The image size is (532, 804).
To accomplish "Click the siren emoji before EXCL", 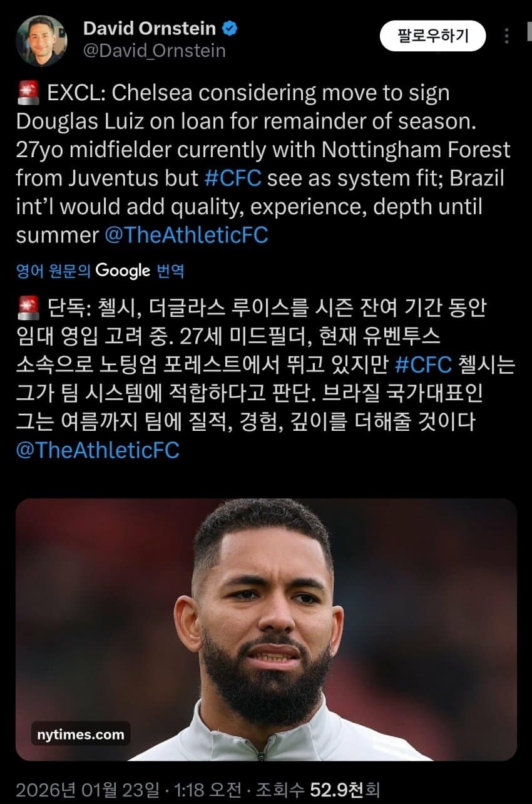I will point(27,93).
